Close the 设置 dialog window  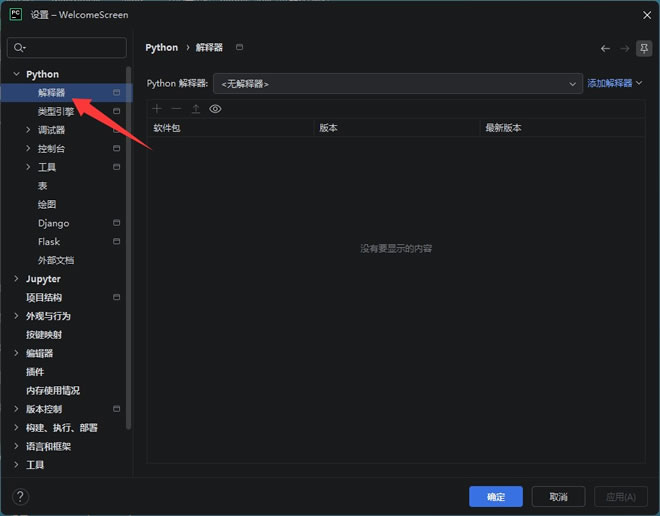(647, 15)
